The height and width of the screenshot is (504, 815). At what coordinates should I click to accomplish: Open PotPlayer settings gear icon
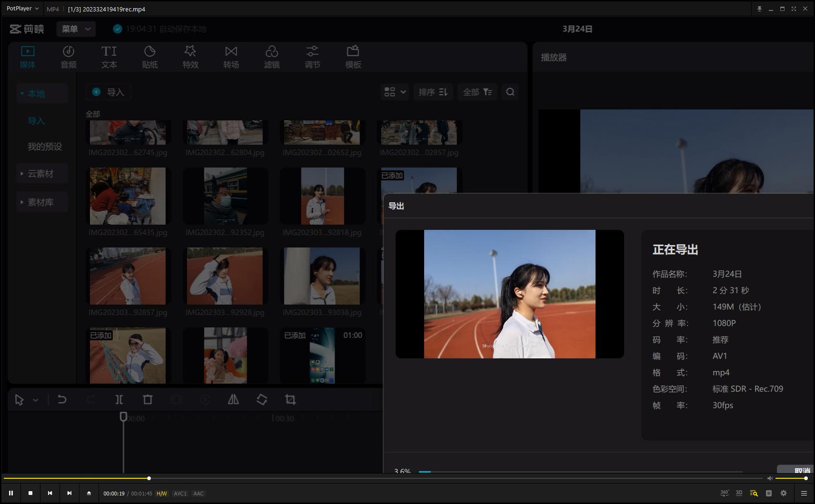click(x=784, y=493)
